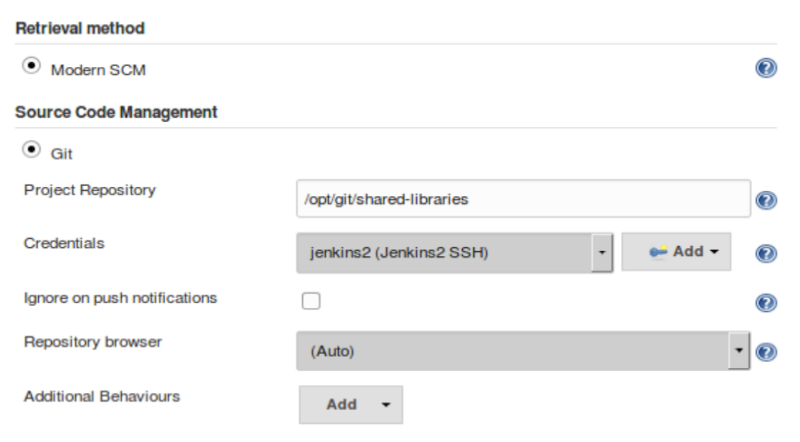Click the Ignore on push notifications label

point(120,298)
